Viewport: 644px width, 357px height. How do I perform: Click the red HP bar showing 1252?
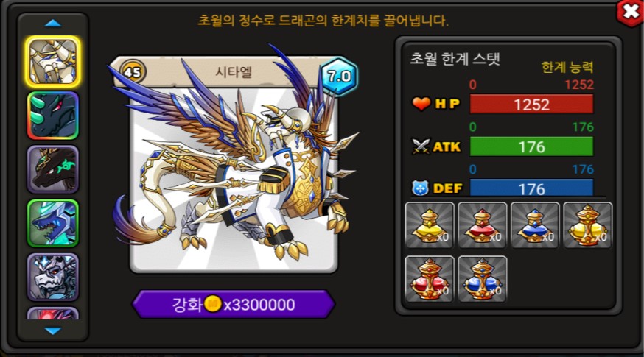tap(531, 105)
